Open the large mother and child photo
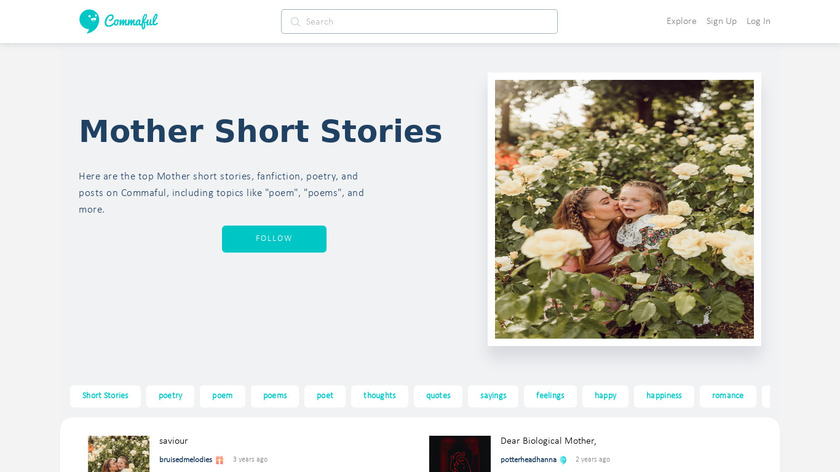Viewport: 840px width, 472px height. point(624,209)
